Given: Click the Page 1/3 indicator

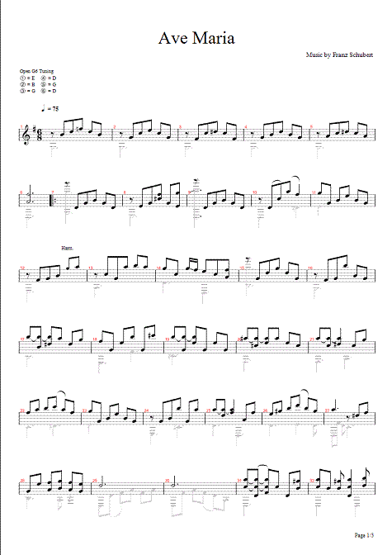Looking at the screenshot, I should pyautogui.click(x=364, y=535).
